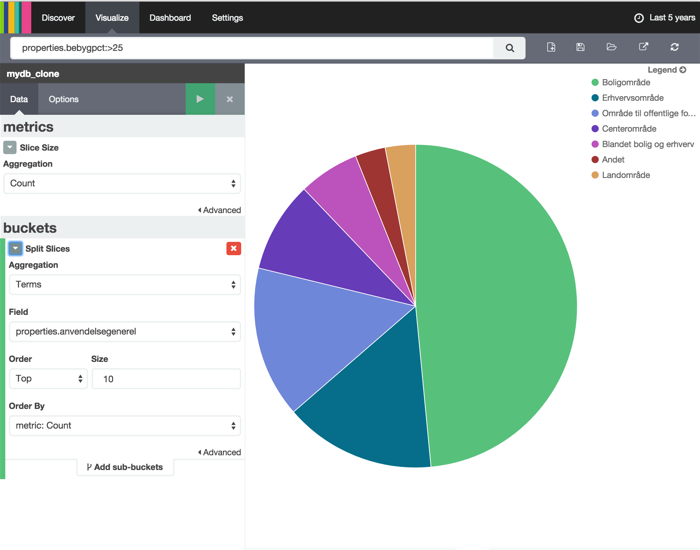Select the Options tab
700x550 pixels.
63,99
